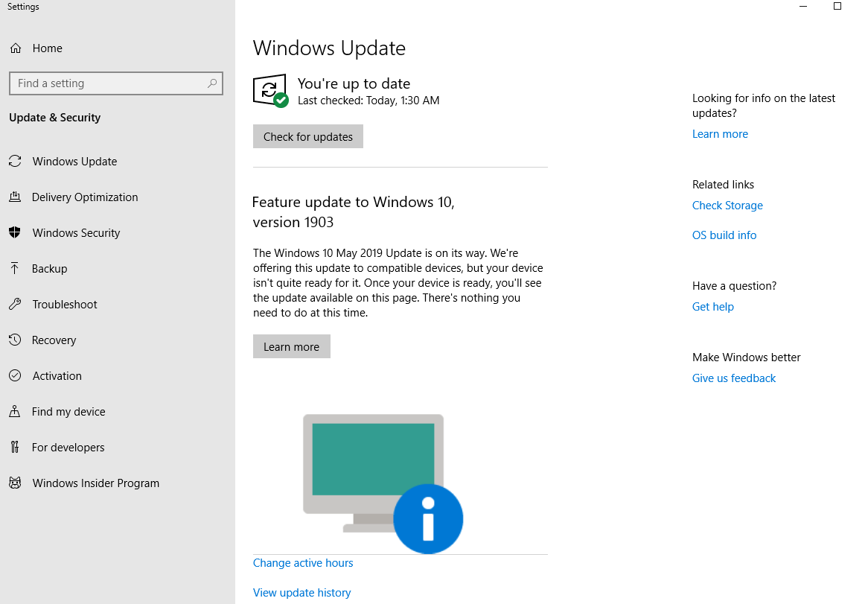Click the blue info circle on monitor
Screen dimensions: 868x604
pos(428,519)
